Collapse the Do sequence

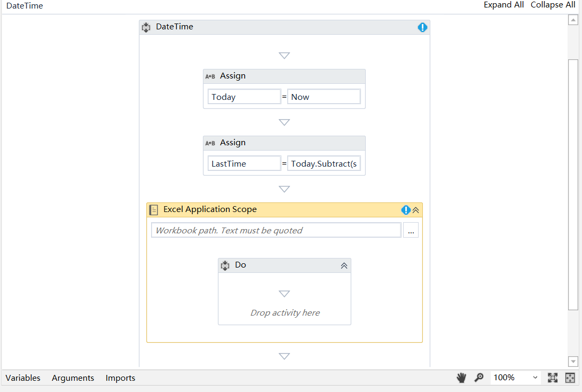[344, 265]
